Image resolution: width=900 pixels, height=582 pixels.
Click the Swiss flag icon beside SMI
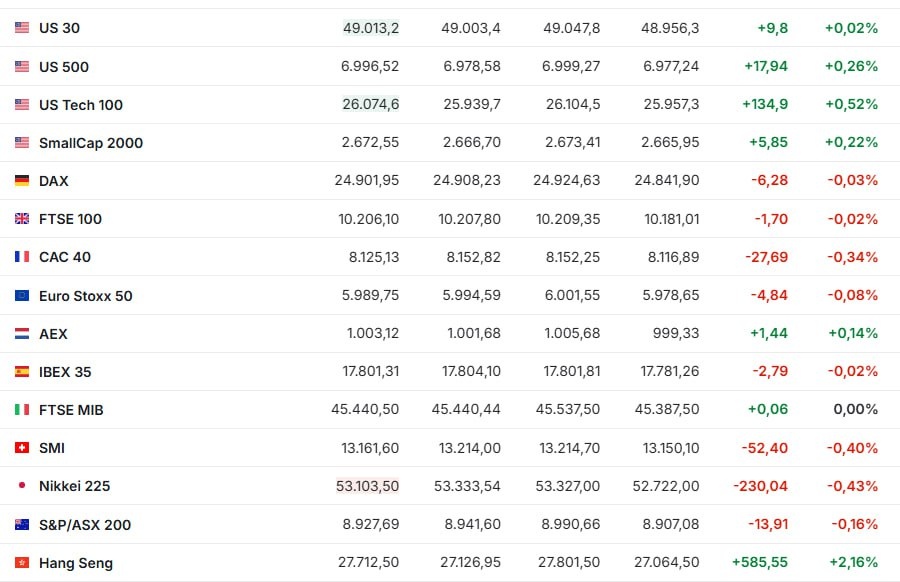(22, 448)
